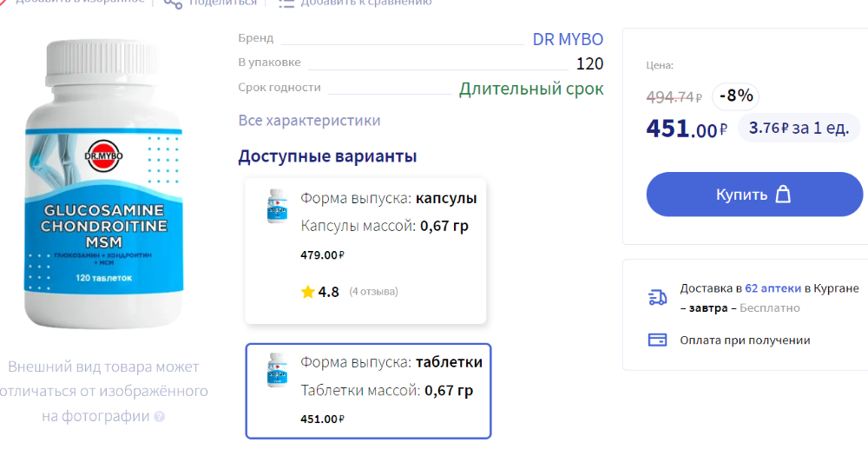This screenshot has height=469, width=868.
Task: Open Все характеристики link
Action: coord(309,120)
